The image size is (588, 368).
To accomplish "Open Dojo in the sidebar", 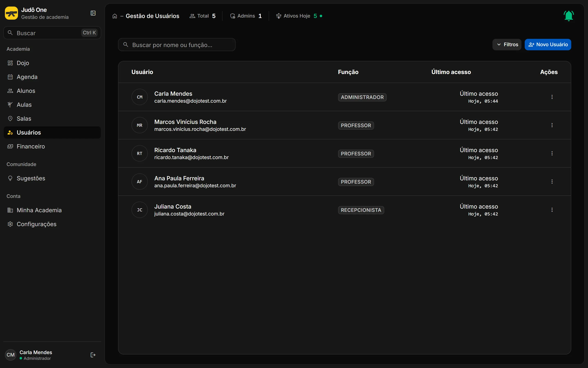I will [x=52, y=63].
